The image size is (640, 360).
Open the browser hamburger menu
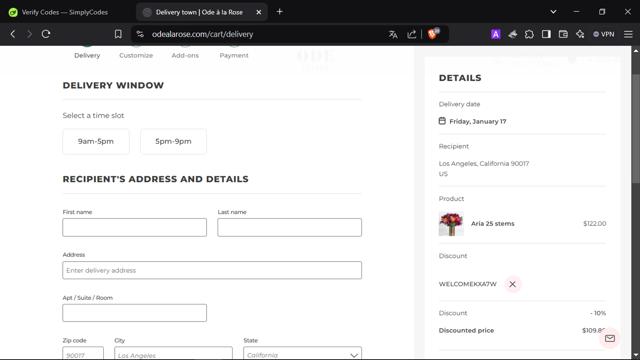628,34
